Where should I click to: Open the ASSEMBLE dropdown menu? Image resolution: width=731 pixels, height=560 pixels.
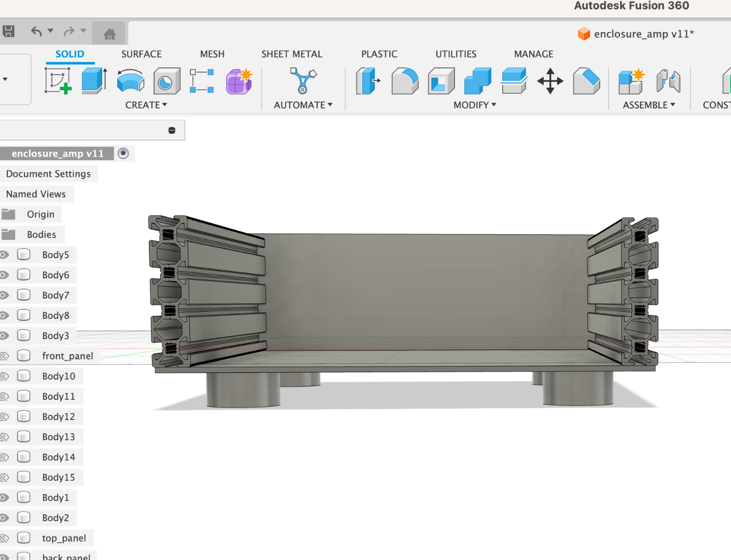(649, 105)
